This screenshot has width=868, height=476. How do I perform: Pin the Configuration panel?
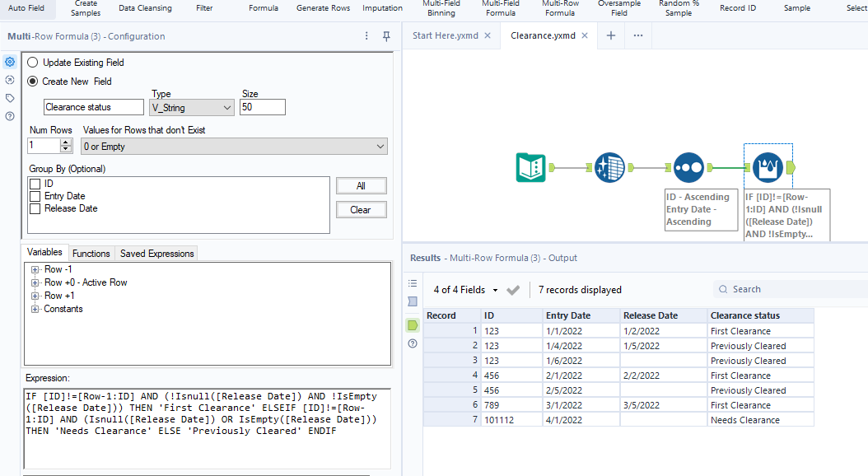point(386,36)
